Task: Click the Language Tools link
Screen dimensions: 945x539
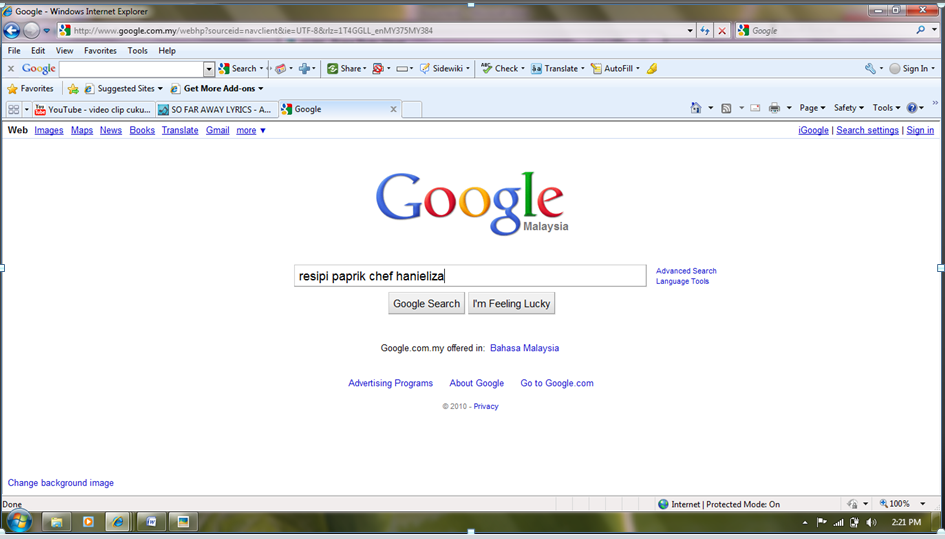Action: 682,282
